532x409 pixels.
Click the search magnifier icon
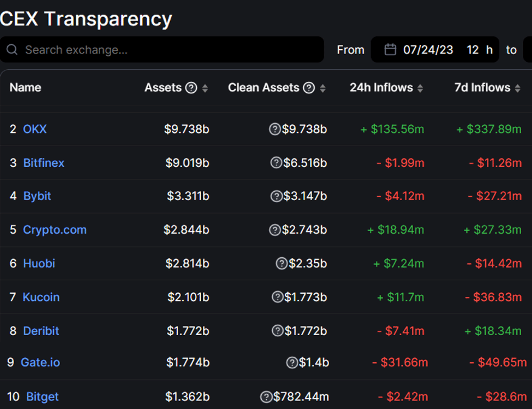point(12,50)
